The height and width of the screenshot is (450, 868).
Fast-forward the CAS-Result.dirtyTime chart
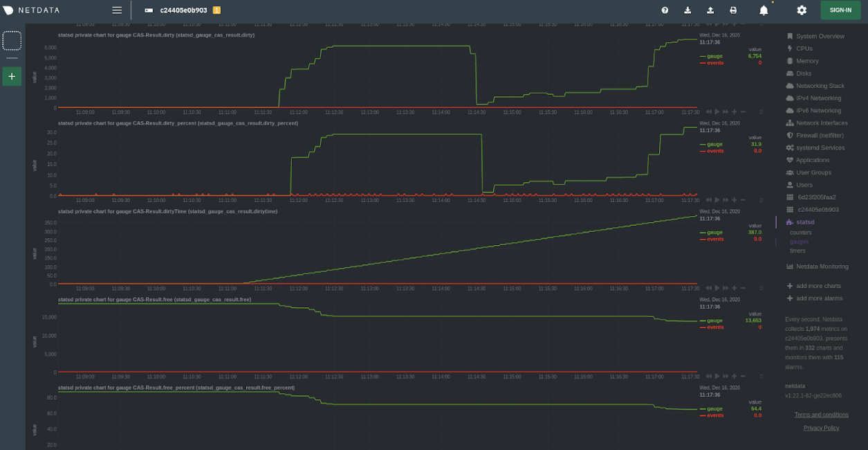tap(726, 288)
